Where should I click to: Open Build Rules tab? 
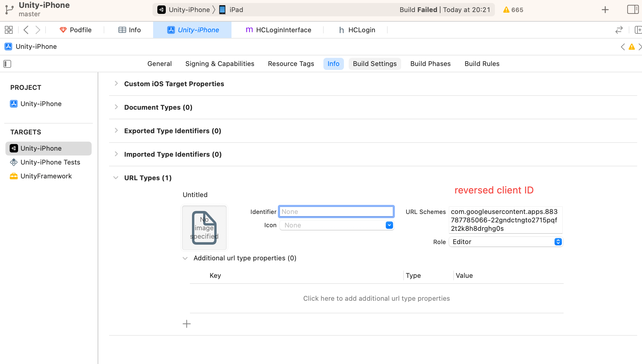click(482, 64)
